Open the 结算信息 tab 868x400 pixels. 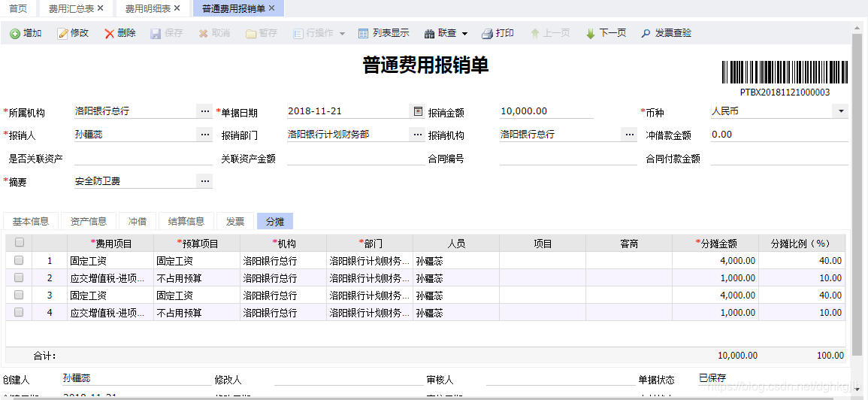186,221
